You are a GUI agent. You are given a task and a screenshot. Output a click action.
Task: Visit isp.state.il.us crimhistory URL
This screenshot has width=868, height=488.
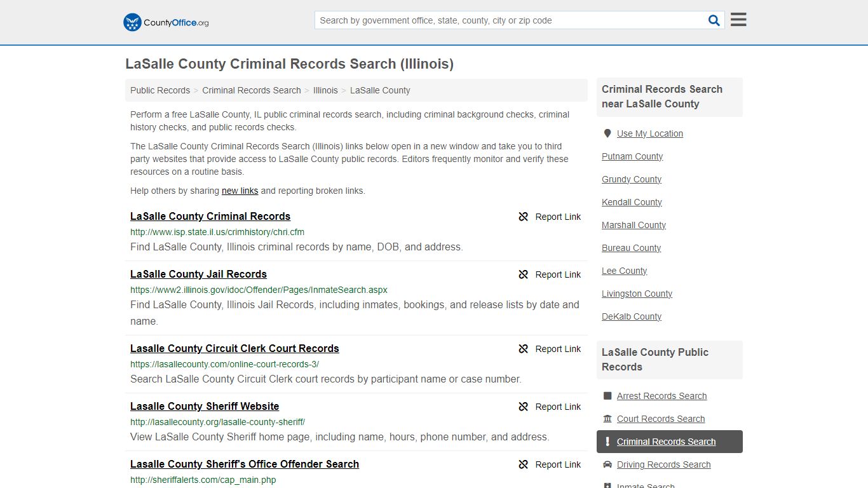pos(217,232)
